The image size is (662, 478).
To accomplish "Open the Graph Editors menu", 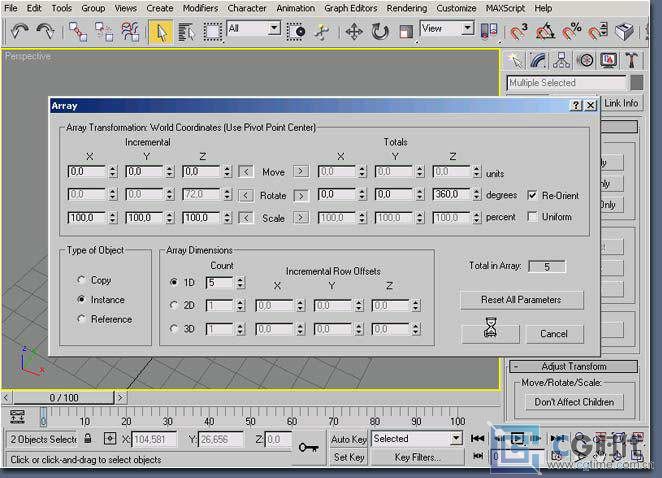I will (350, 8).
